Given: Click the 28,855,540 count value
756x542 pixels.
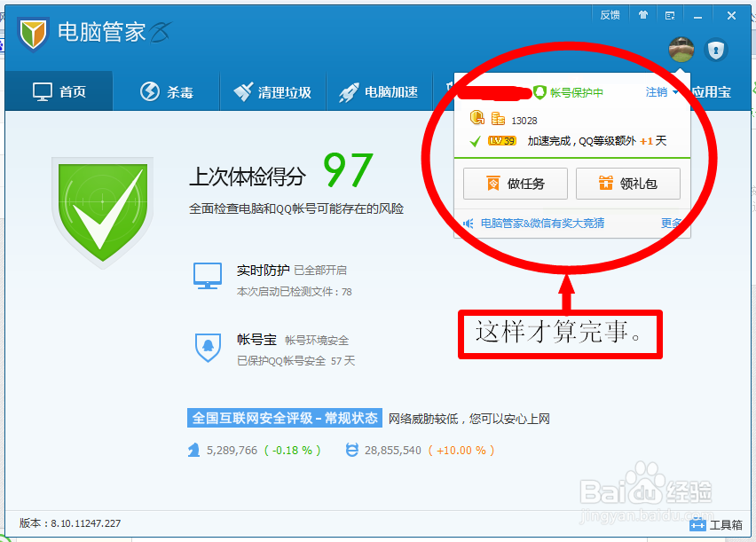Looking at the screenshot, I should coord(393,451).
